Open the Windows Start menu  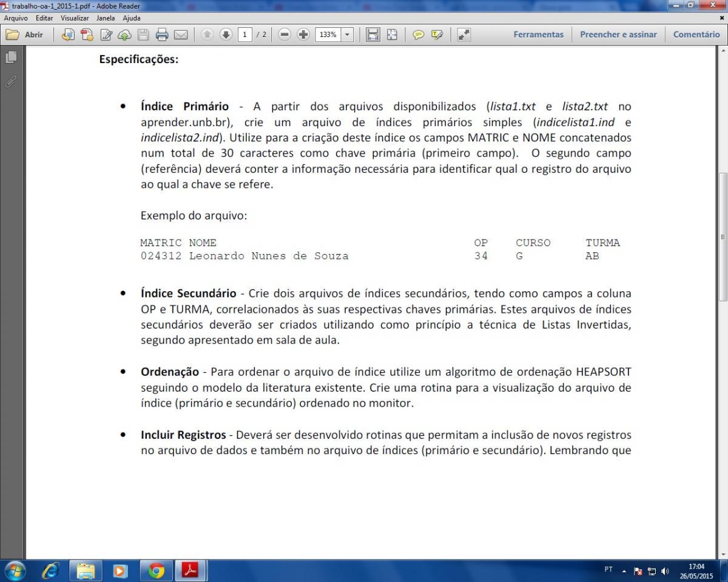pyautogui.click(x=15, y=571)
